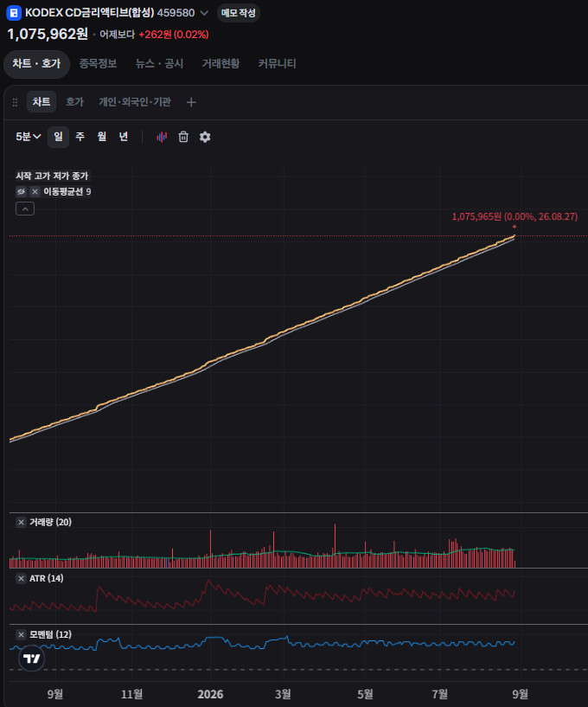Select the 차트 panel tab
Screen dimensions: 588x707
click(x=42, y=102)
